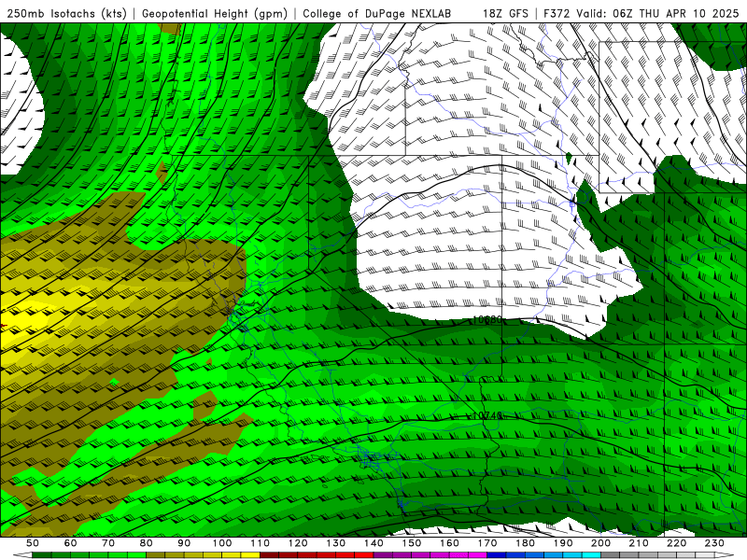
Task: Click the '200' value on the color scale
Action: coord(600,543)
